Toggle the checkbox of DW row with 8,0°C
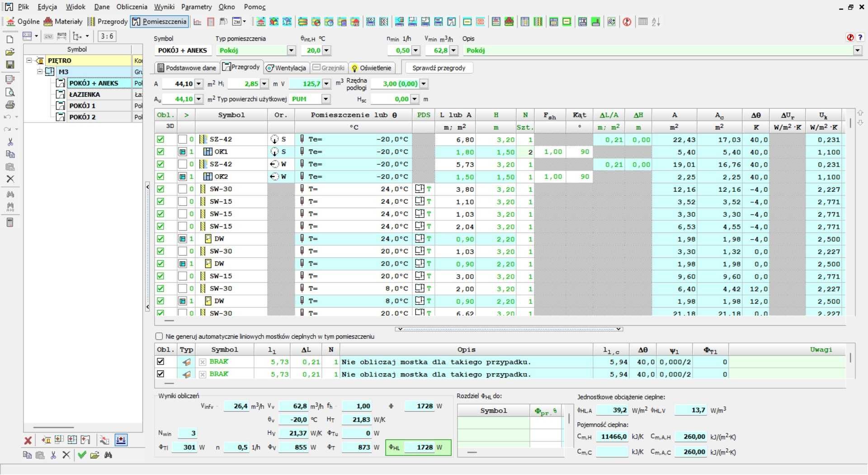The width and height of the screenshot is (868, 475). point(160,301)
